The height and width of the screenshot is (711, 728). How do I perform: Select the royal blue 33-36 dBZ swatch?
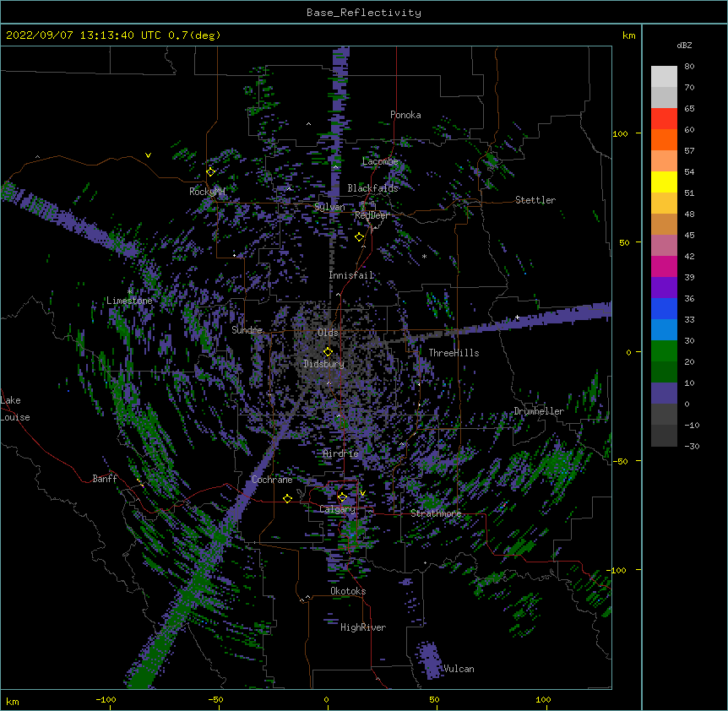click(664, 309)
